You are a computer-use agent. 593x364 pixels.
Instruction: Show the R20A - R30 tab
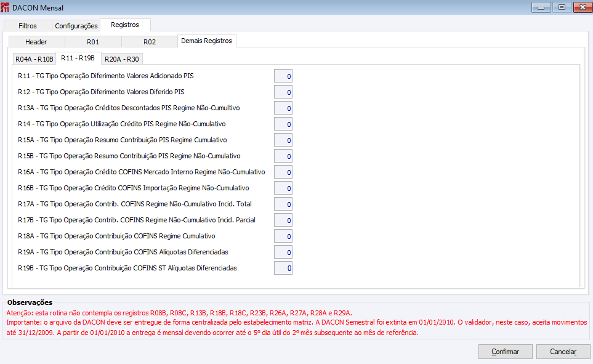pyautogui.click(x=122, y=59)
